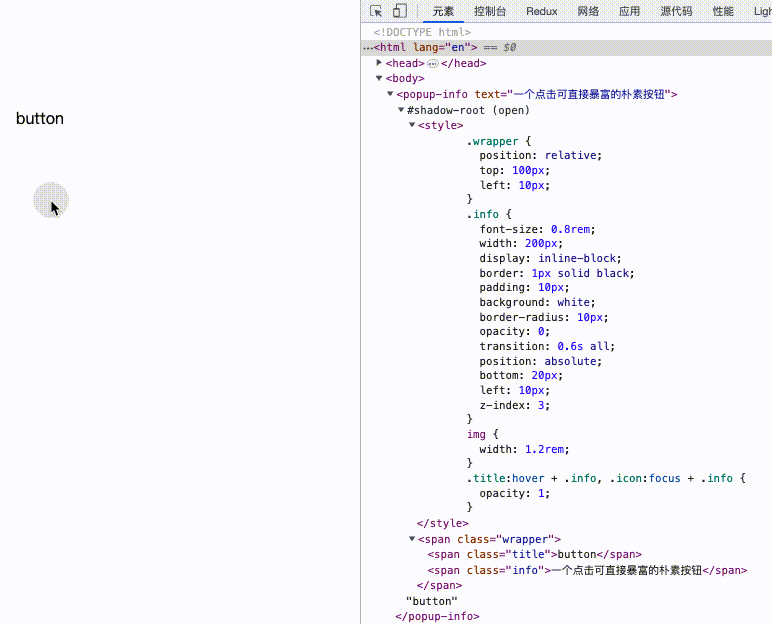Click the .info selector text
Viewport: 772px width, 624px height.
pyautogui.click(x=482, y=214)
